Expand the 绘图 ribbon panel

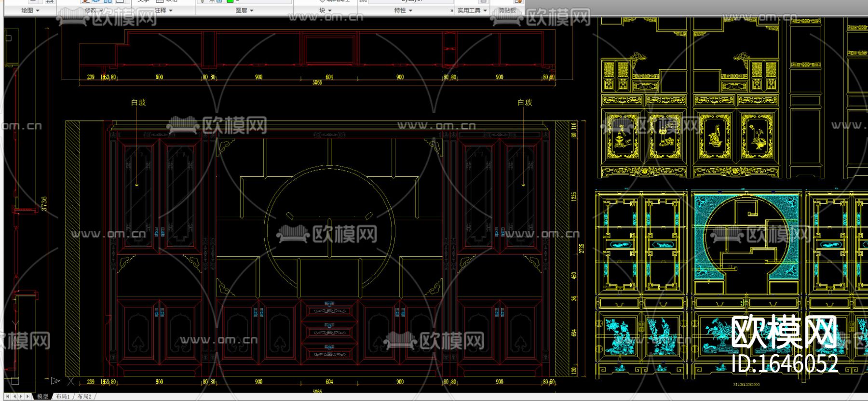pos(30,10)
